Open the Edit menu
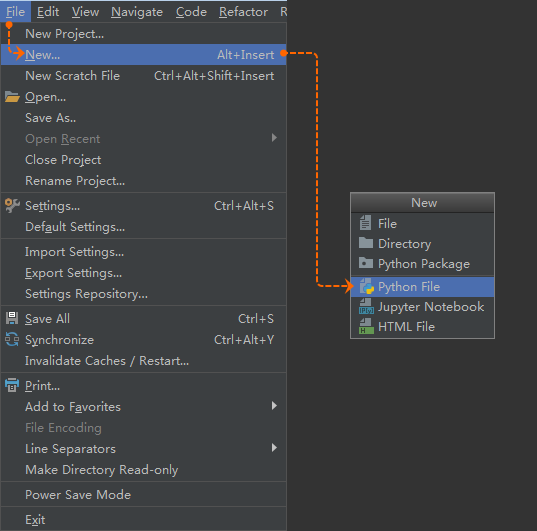The height and width of the screenshot is (531, 537). point(48,12)
